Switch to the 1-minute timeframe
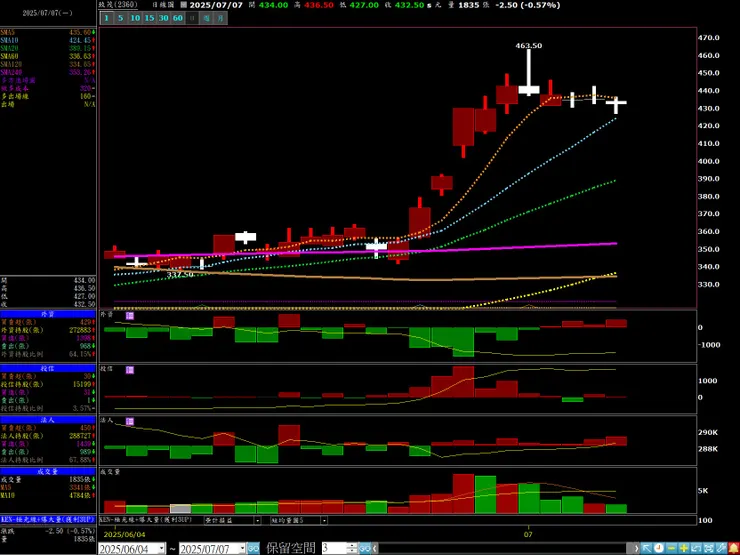Viewport: 740px width, 555px height. coord(107,18)
